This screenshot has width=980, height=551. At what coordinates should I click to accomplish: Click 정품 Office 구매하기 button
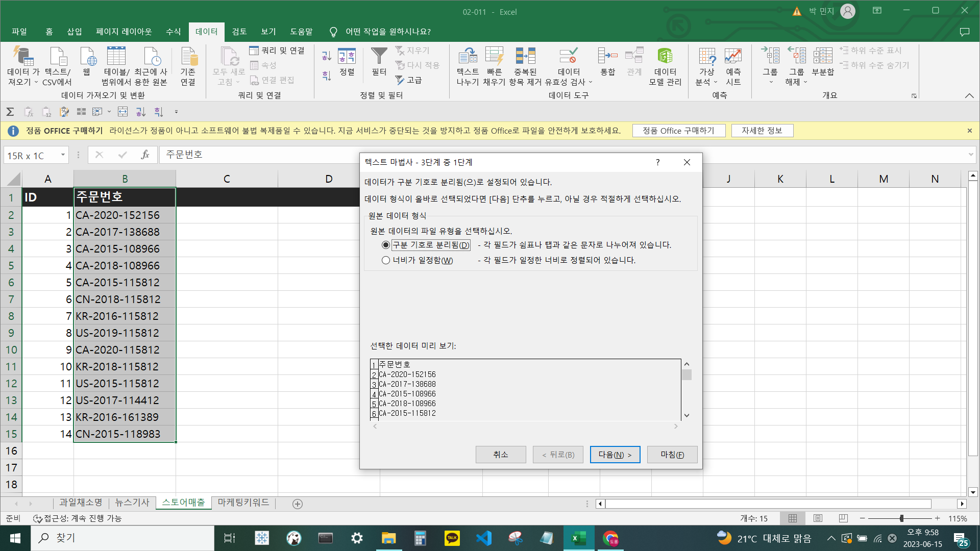tap(679, 131)
